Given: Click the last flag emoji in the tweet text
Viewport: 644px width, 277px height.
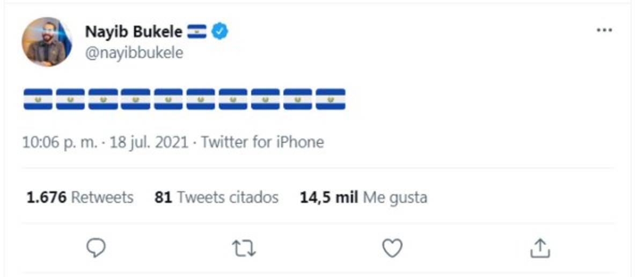Looking at the screenshot, I should click(x=330, y=99).
